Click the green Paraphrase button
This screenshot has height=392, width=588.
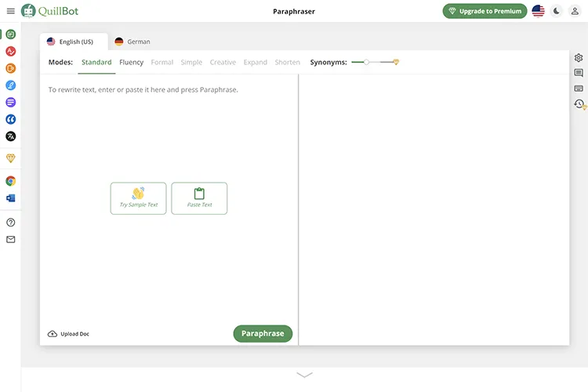tap(263, 333)
